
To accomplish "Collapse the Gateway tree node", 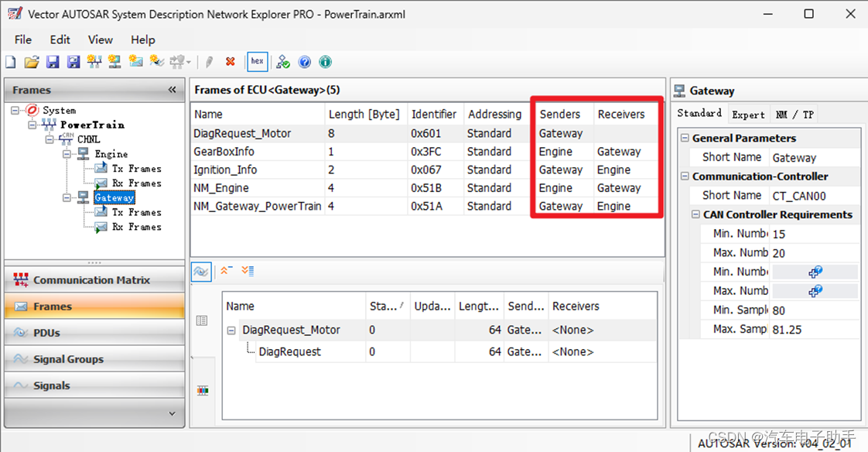I will (67, 198).
